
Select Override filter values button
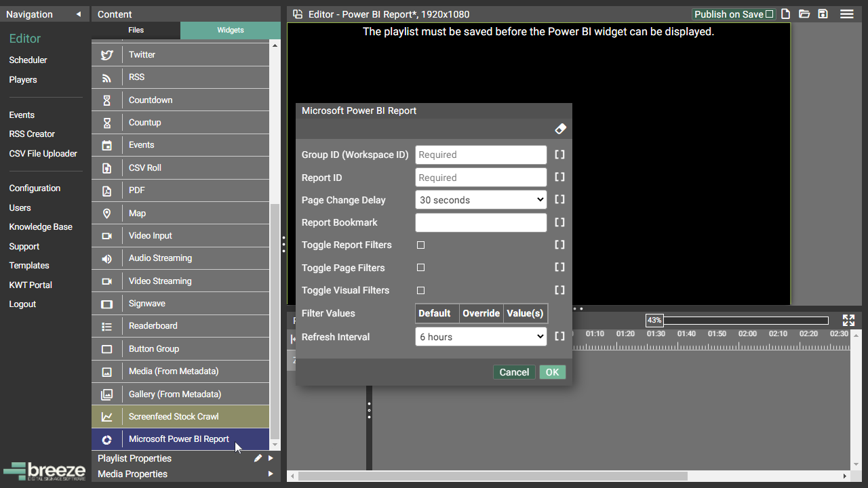481,313
